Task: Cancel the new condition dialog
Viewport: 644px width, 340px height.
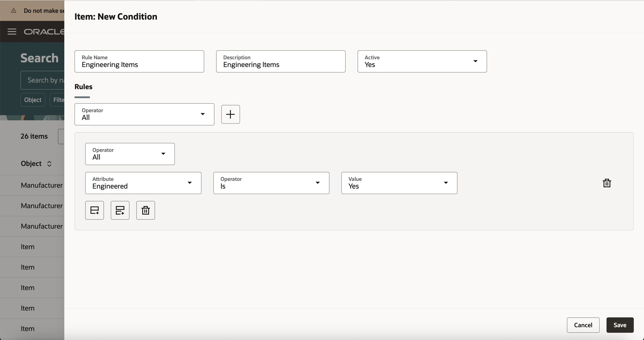Action: (x=583, y=325)
